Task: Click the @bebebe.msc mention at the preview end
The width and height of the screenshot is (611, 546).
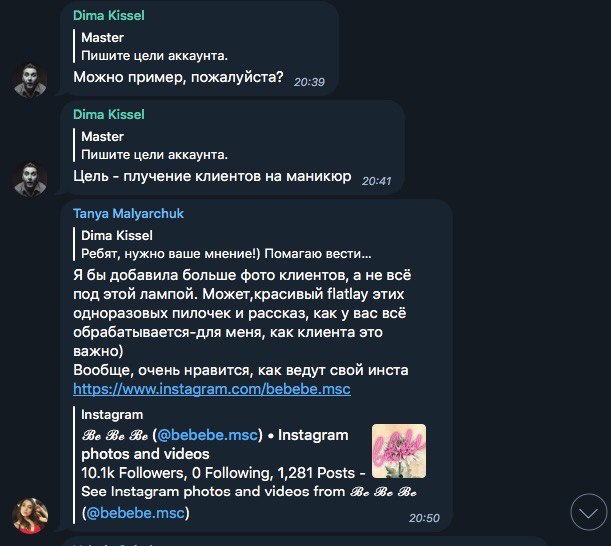Action: (135, 512)
